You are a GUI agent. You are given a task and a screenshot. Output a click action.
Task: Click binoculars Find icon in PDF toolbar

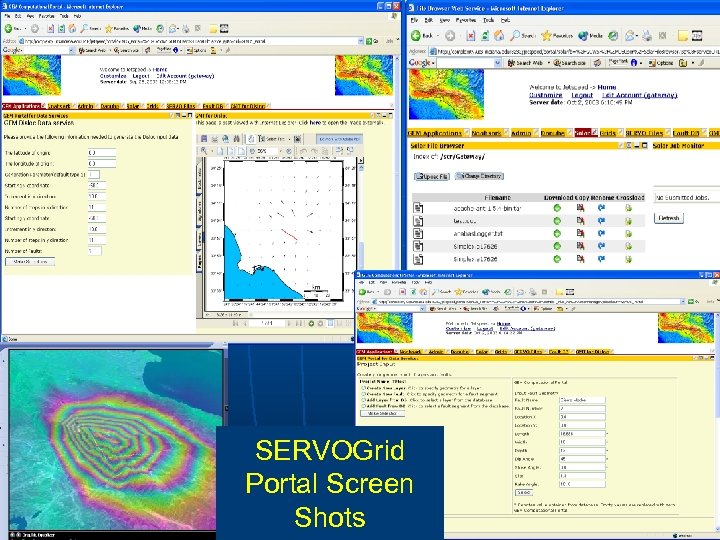point(236,138)
